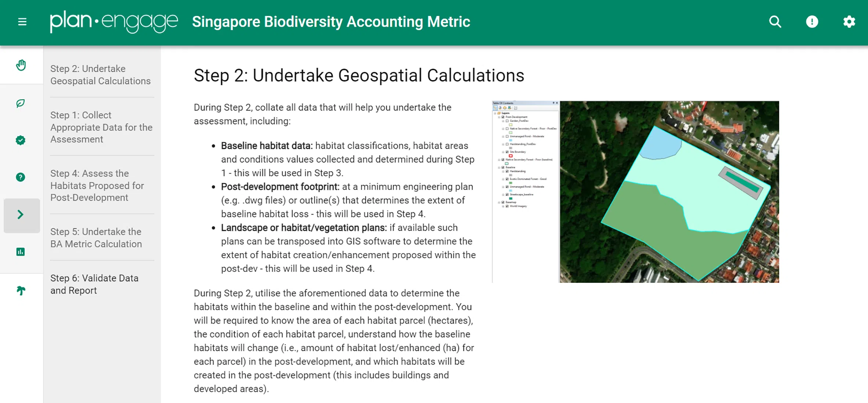Select the verified checkmark badge icon
This screenshot has height=403, width=868.
[x=21, y=140]
